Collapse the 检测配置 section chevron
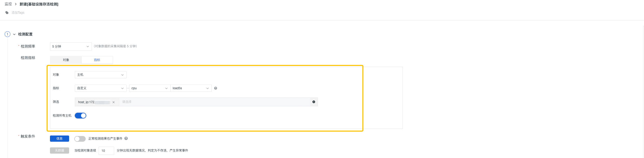 [x=14, y=34]
